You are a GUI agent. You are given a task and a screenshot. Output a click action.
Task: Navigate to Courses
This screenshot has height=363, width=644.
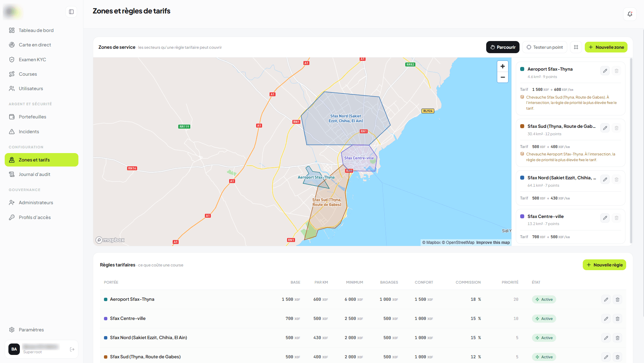pyautogui.click(x=41, y=74)
